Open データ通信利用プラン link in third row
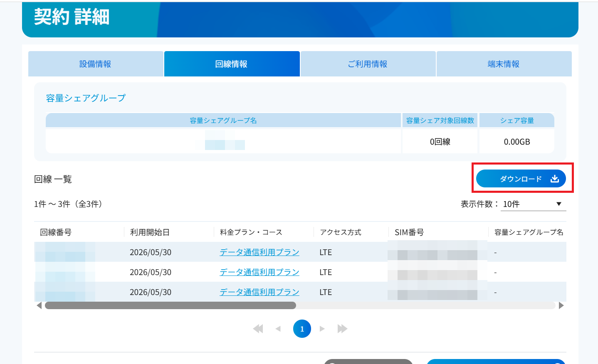The image size is (598, 364). pyautogui.click(x=259, y=292)
